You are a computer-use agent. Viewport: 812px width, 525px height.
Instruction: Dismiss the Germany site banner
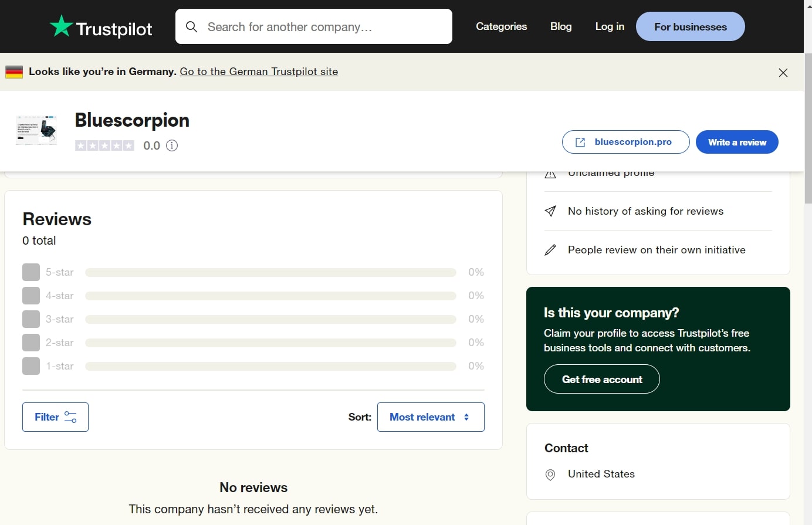[x=783, y=73]
